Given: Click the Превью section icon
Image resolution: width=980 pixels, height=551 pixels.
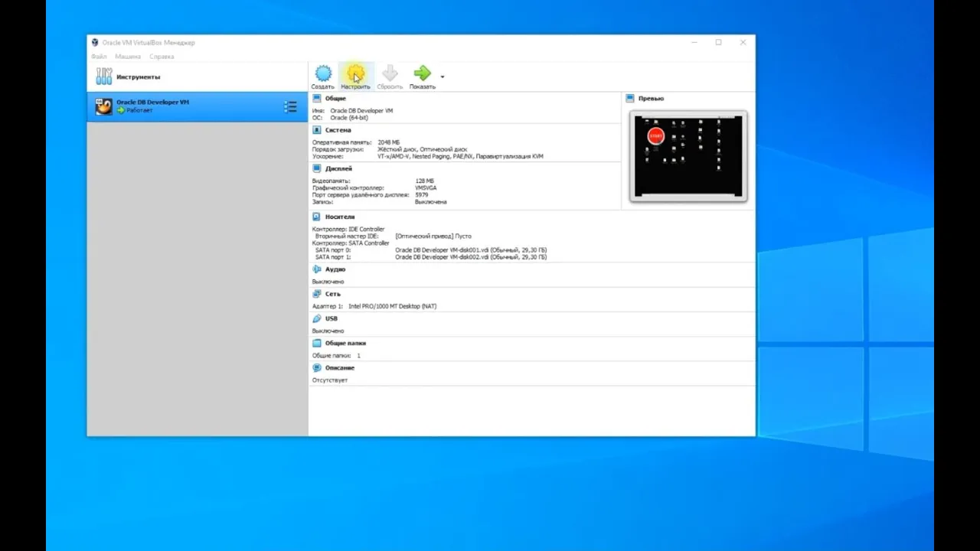Looking at the screenshot, I should [630, 99].
